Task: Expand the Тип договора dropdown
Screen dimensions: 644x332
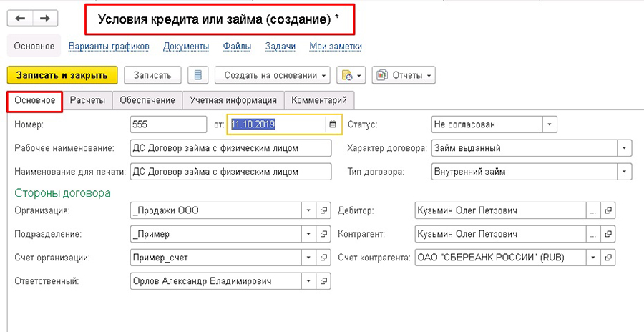Action: coord(624,171)
